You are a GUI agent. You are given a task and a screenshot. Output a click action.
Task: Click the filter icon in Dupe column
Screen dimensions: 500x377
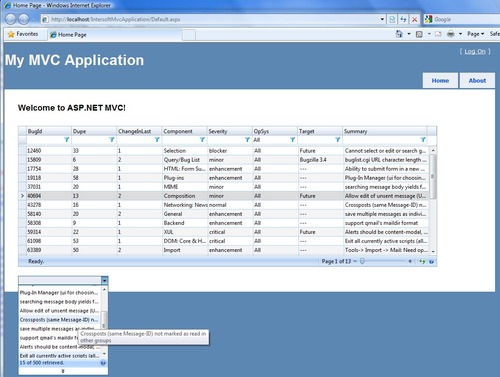pos(112,140)
